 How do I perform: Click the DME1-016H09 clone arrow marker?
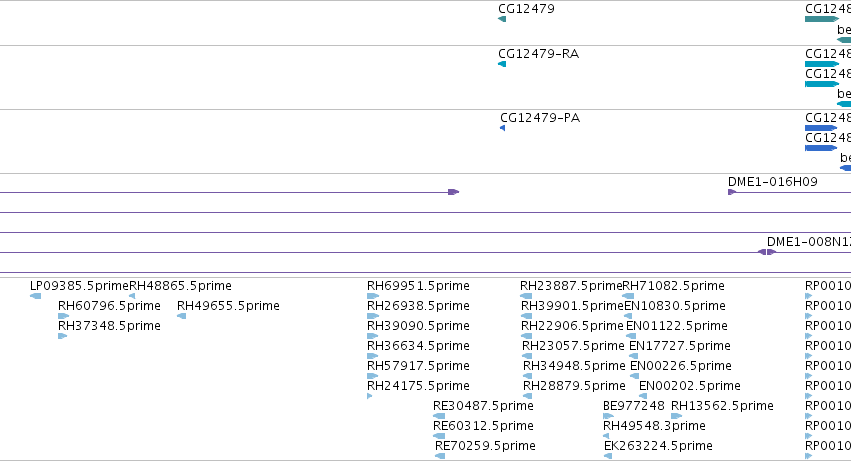point(732,192)
